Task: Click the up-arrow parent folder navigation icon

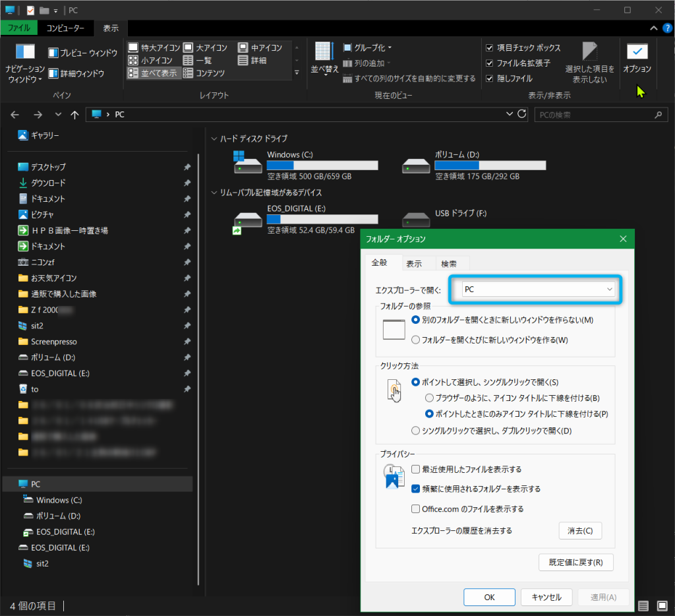Action: [x=74, y=115]
